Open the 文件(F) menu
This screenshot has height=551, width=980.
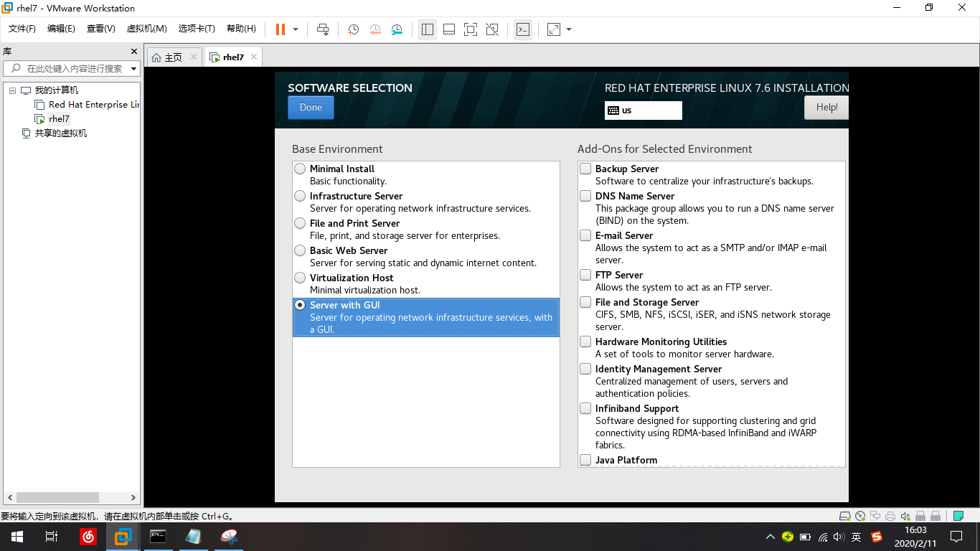pos(22,29)
